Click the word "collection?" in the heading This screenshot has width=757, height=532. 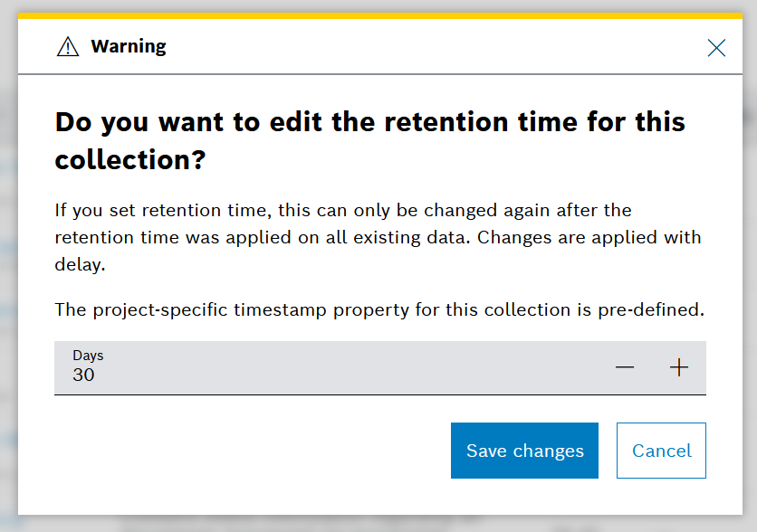pyautogui.click(x=130, y=160)
